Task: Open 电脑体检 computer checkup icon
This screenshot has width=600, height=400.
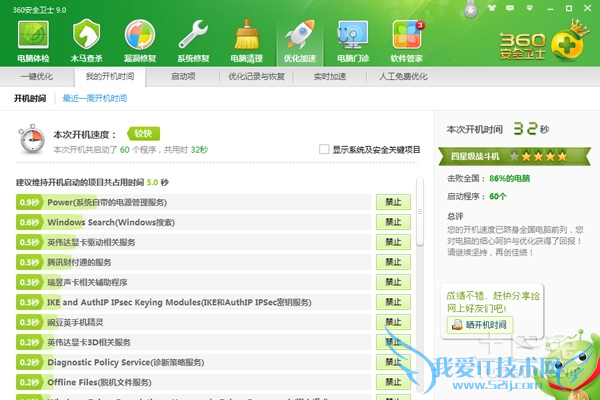Action: [33, 41]
